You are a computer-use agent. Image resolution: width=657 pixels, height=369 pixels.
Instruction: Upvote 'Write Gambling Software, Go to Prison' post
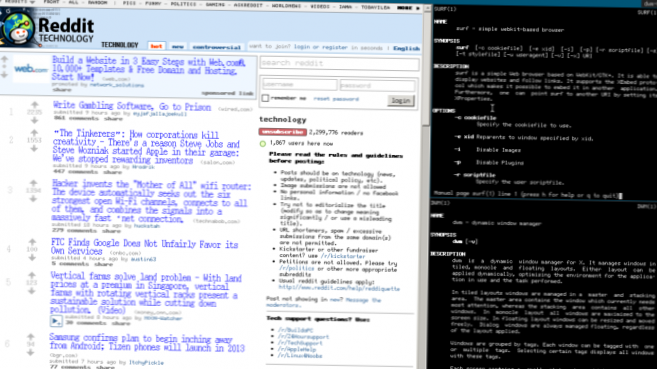click(x=35, y=104)
